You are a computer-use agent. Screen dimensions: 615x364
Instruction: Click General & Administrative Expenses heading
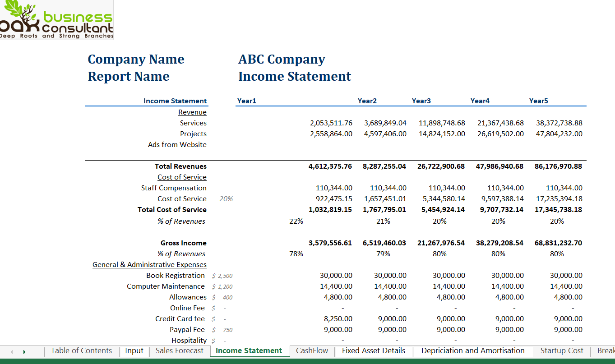(149, 265)
